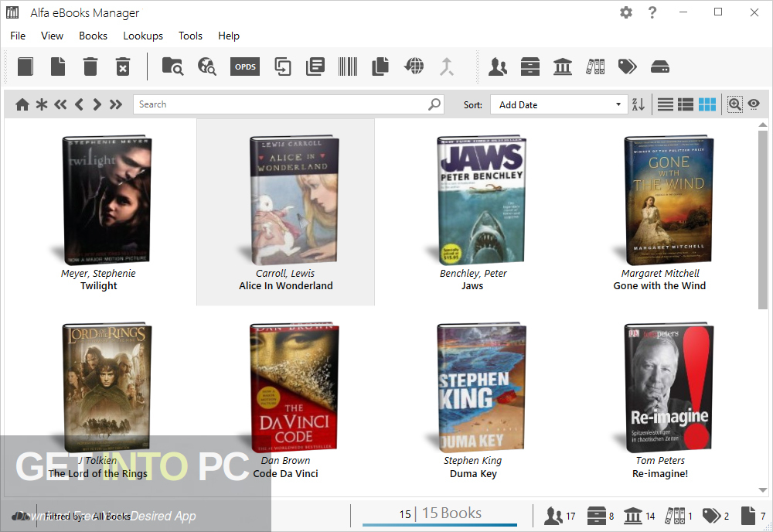Open the Books menu

(x=93, y=36)
